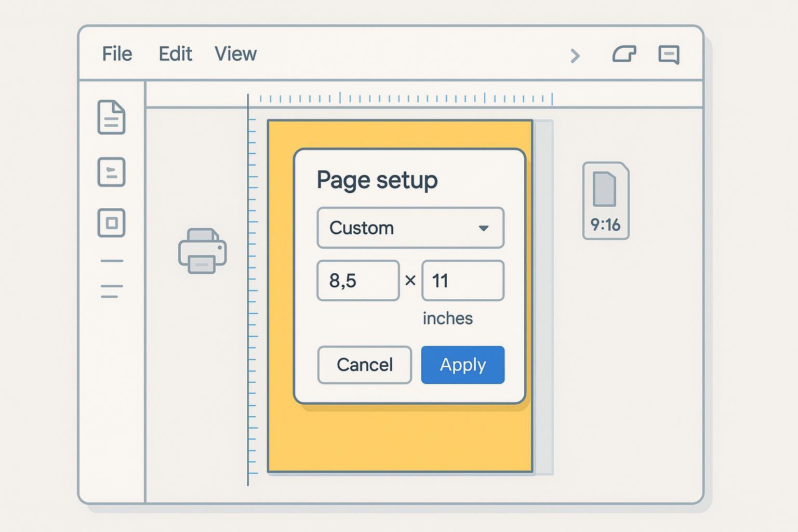Open the File menu
Viewport: 798px width, 532px height.
117,54
